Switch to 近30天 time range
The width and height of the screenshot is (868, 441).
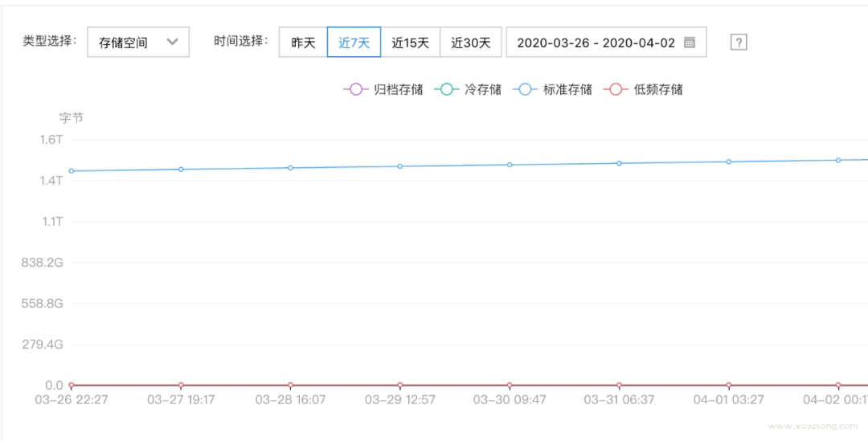pos(471,43)
